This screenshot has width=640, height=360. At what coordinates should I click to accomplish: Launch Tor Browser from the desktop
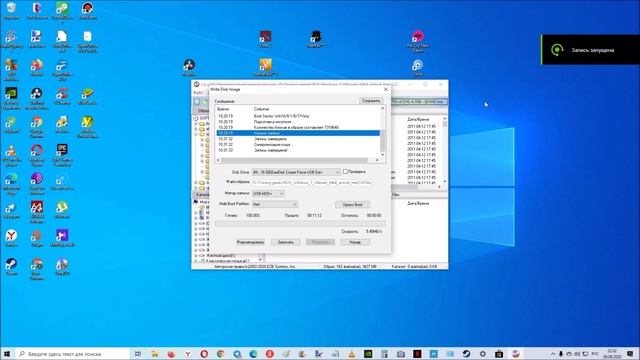point(36,10)
